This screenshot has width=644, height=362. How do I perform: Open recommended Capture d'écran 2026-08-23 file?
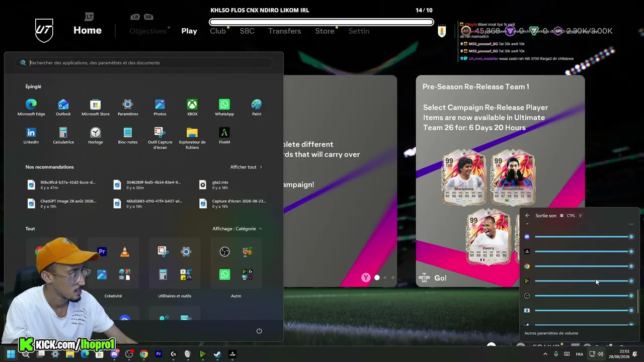(x=233, y=203)
